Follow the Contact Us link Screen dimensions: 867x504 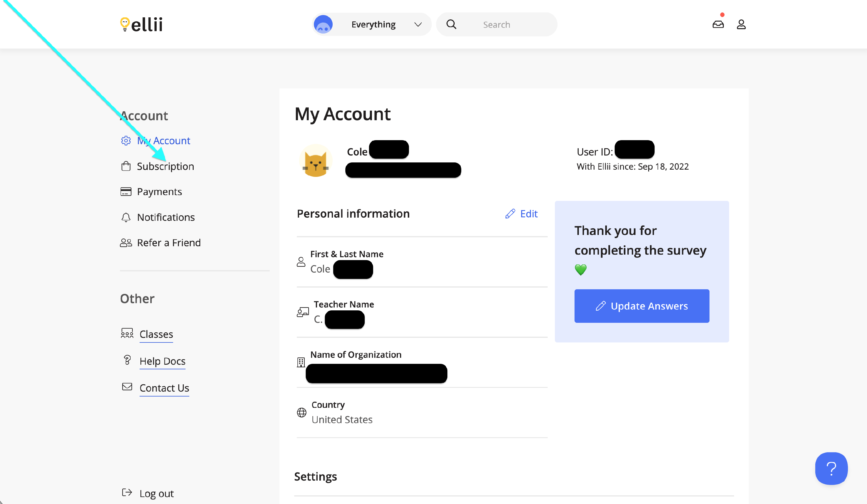(x=164, y=388)
